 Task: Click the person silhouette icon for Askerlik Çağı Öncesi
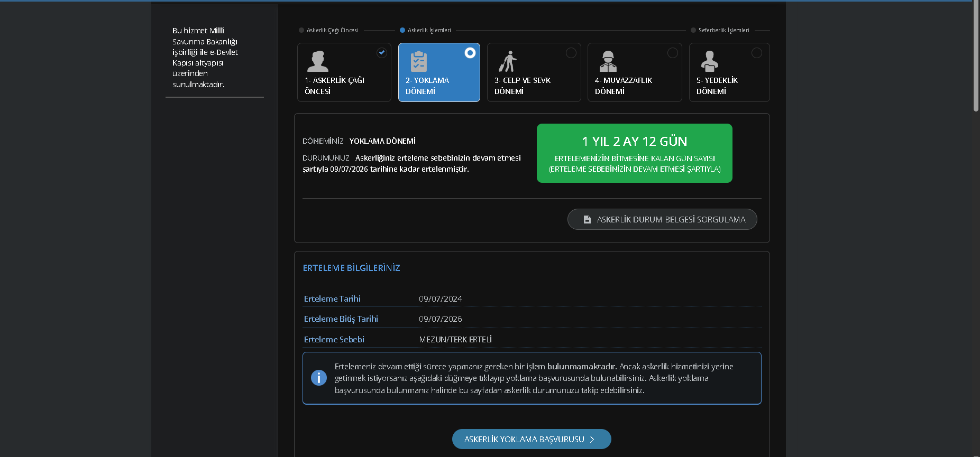click(x=317, y=61)
